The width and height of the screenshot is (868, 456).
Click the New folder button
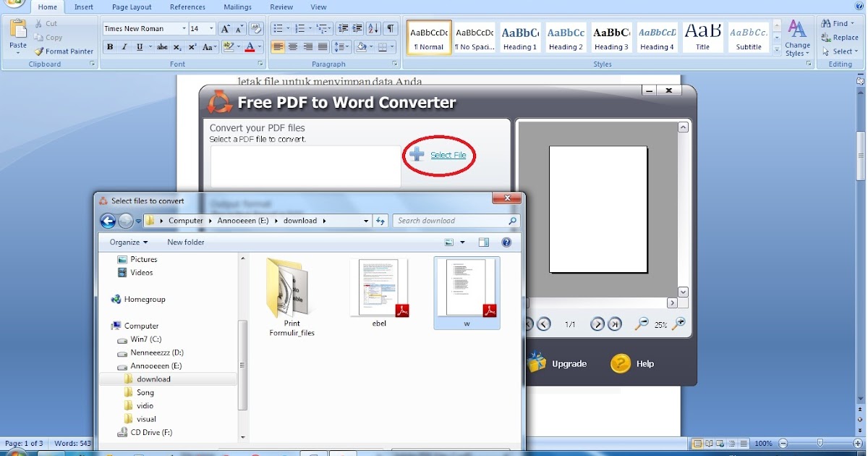185,242
